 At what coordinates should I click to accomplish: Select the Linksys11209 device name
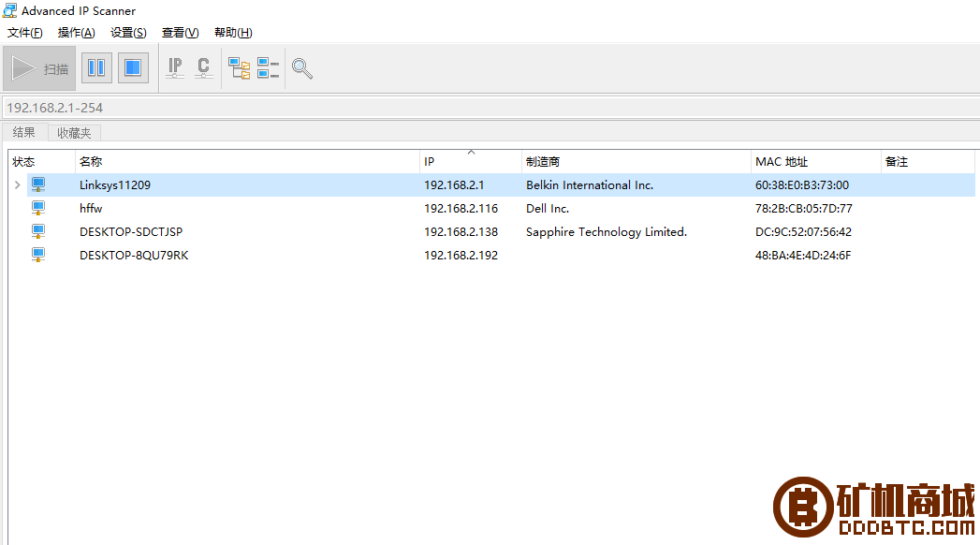pos(115,185)
